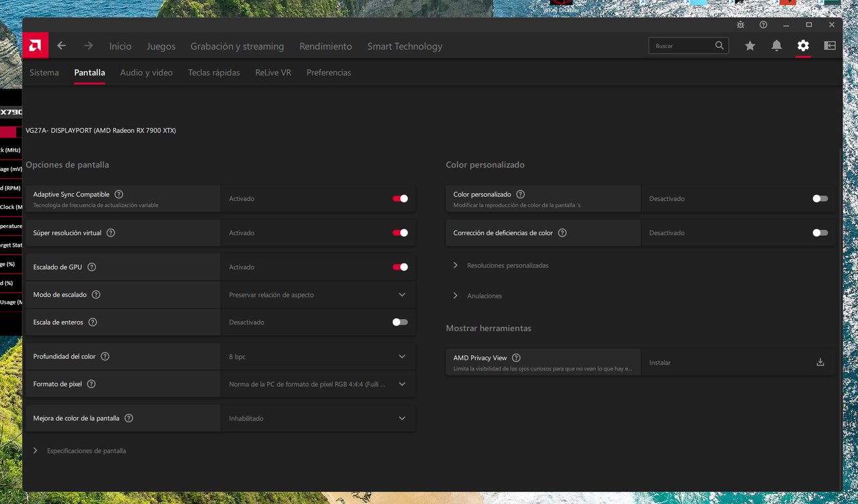Image resolution: width=858 pixels, height=504 pixels.
Task: Click the AMD logo home icon
Action: 35,46
